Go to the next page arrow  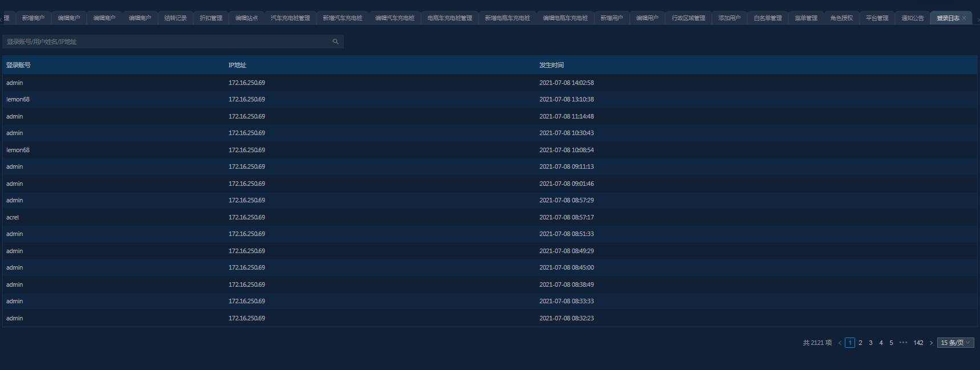(931, 343)
